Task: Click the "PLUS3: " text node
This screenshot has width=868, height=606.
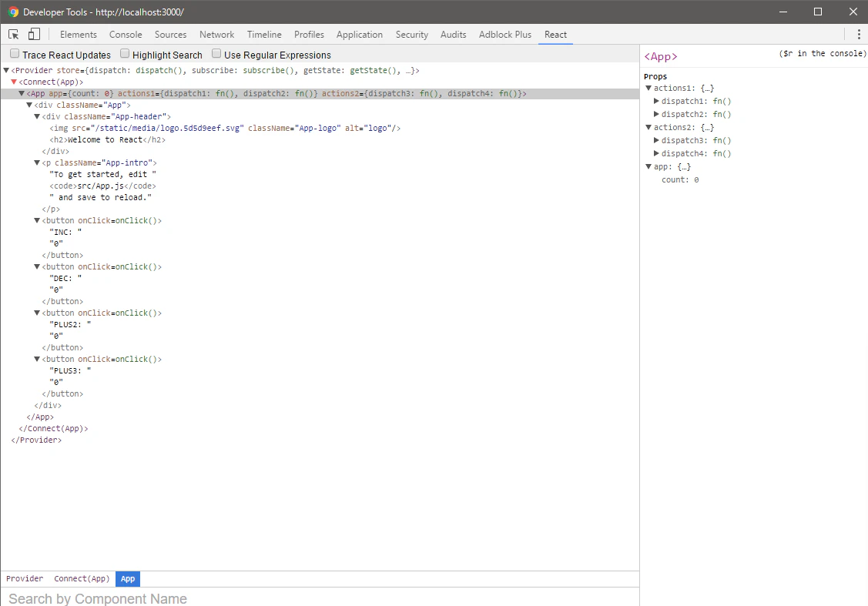Action: [x=70, y=371]
